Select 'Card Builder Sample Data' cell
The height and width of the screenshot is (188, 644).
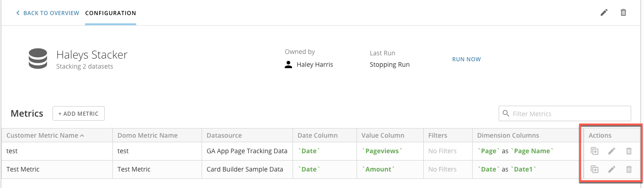tap(247, 169)
